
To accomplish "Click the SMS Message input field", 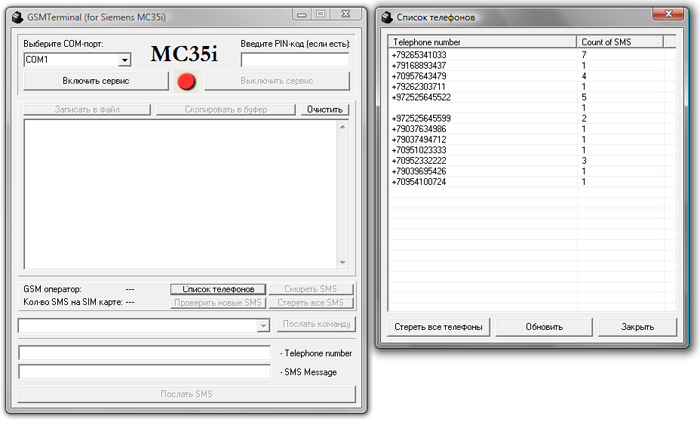I will (144, 372).
